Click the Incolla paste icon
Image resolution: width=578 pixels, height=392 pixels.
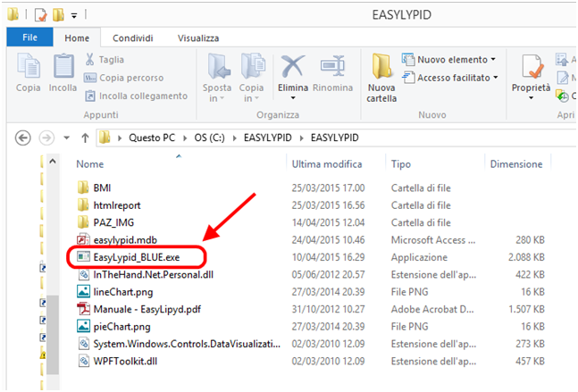[x=63, y=66]
